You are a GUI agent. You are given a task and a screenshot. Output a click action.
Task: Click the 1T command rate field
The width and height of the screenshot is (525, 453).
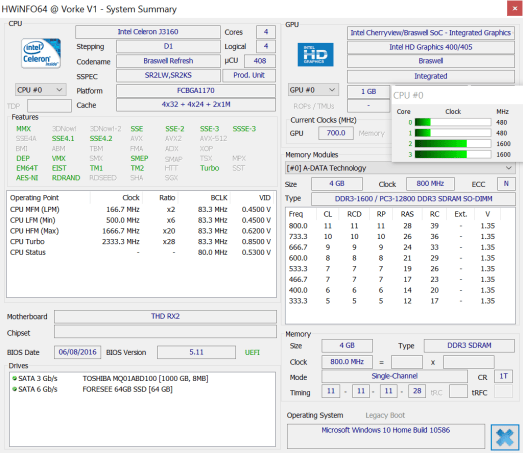coord(503,376)
